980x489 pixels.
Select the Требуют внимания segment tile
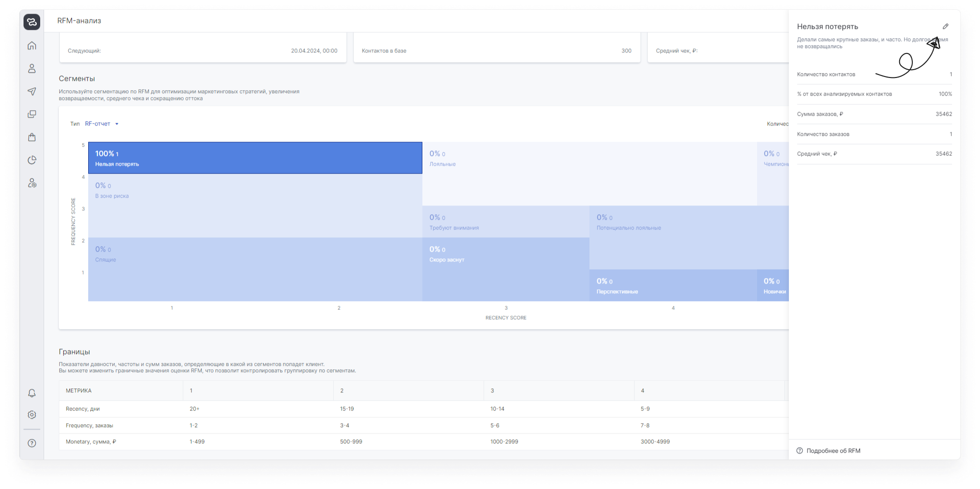click(x=506, y=222)
